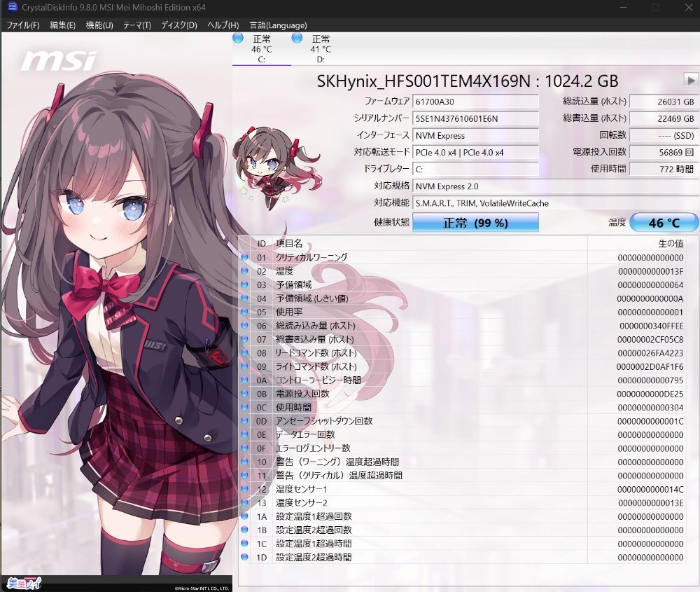Click the ID column header
The image size is (700, 592).
coord(262,244)
